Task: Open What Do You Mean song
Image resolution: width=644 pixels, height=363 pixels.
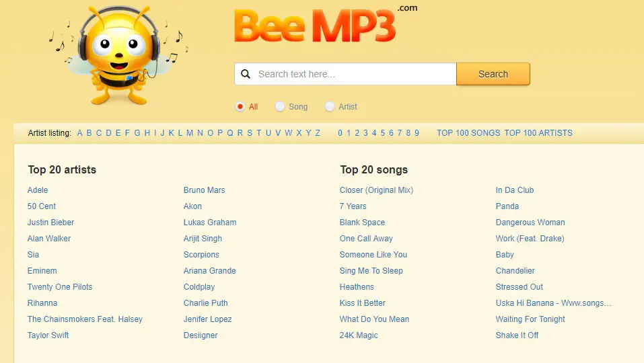Action: click(x=374, y=319)
